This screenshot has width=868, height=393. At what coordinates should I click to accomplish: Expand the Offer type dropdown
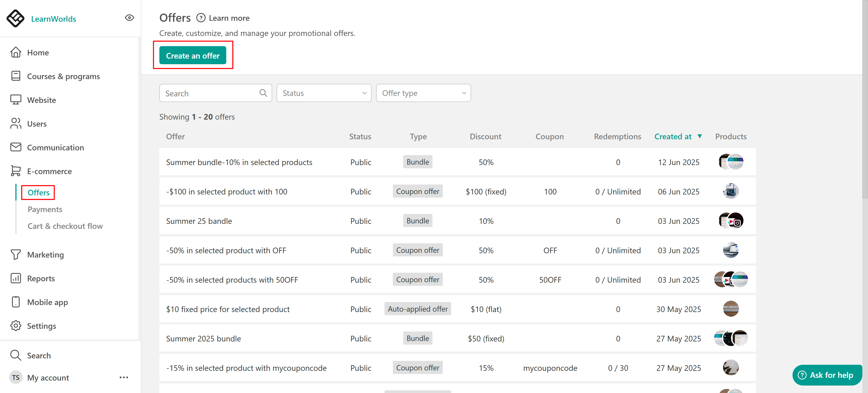(423, 93)
